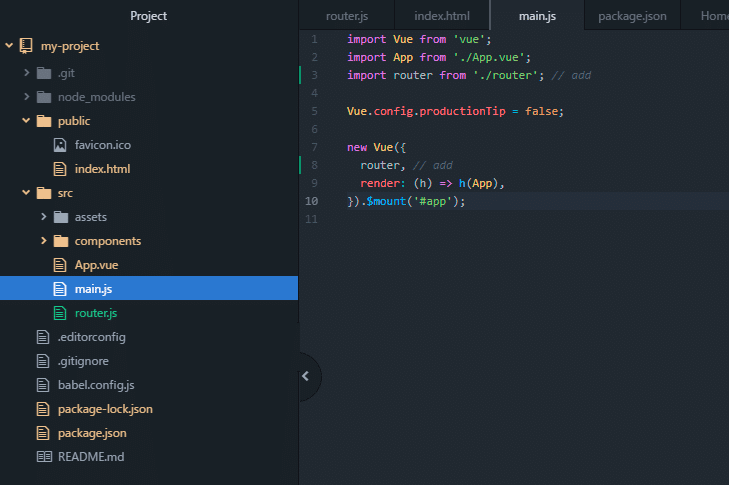Place cursor on 'Vue.config.productionTip' code

tap(426, 111)
